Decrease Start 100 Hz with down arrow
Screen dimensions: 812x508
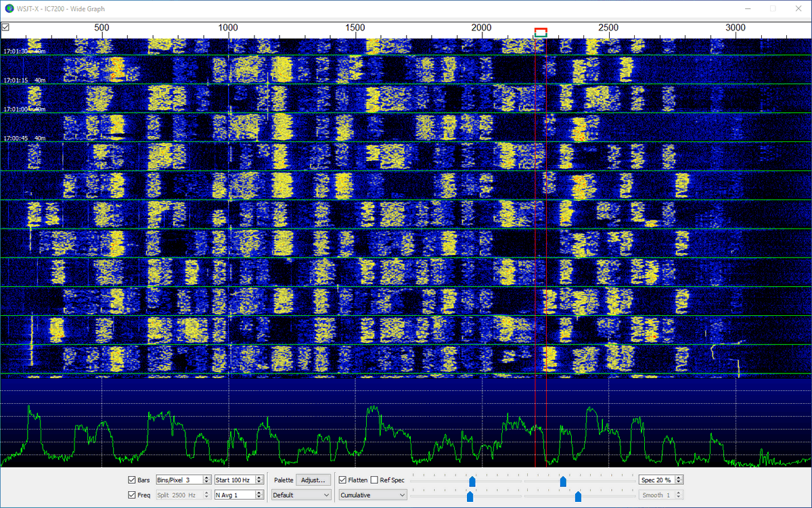pyautogui.click(x=260, y=482)
